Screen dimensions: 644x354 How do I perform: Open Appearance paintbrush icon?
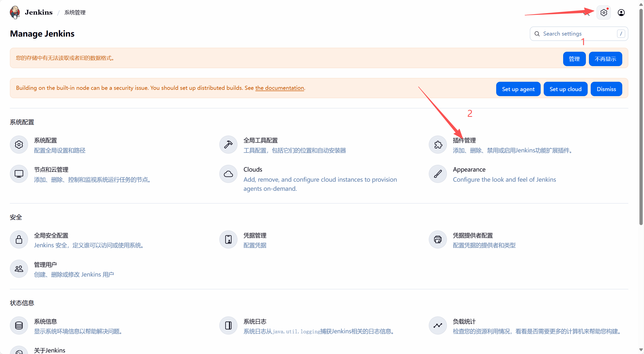pyautogui.click(x=438, y=174)
